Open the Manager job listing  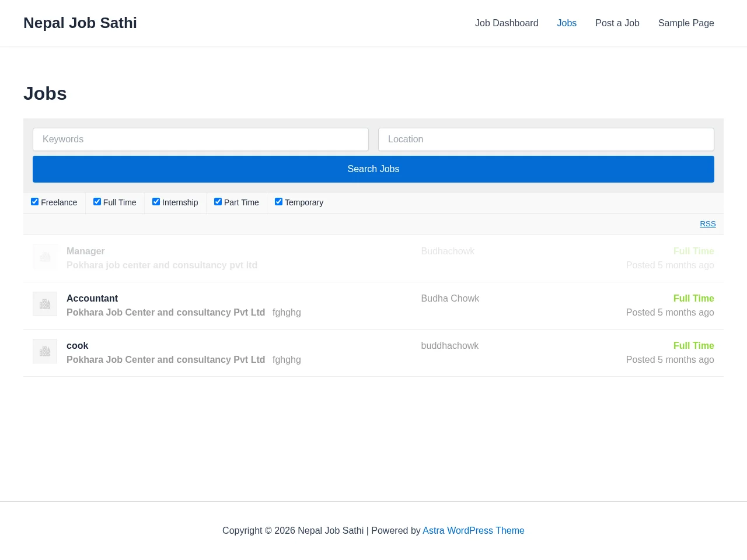(x=373, y=258)
